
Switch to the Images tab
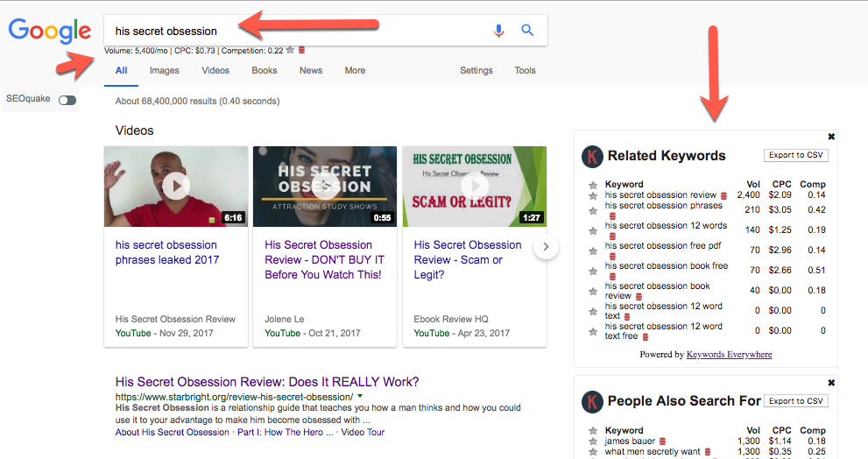pos(165,70)
